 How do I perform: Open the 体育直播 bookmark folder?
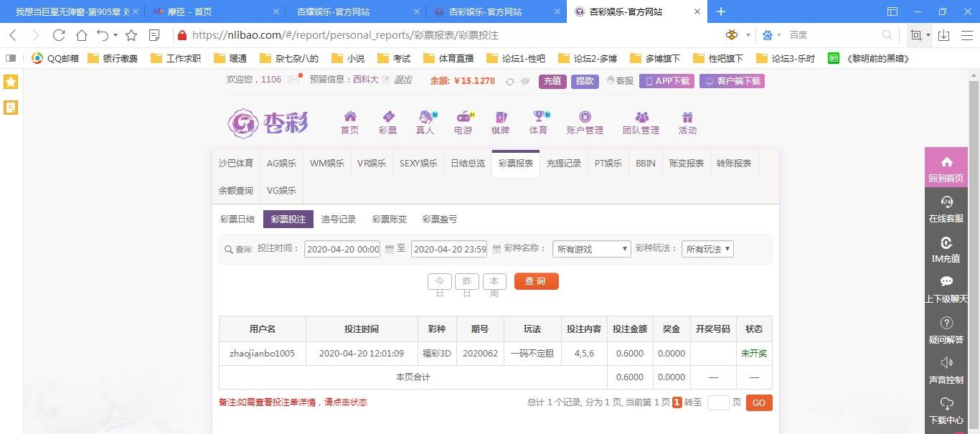pos(449,59)
